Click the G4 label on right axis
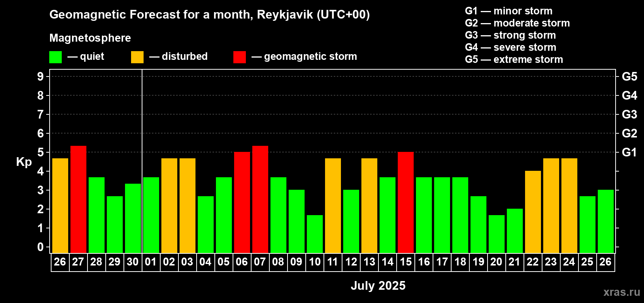644x303 pixels. click(630, 95)
